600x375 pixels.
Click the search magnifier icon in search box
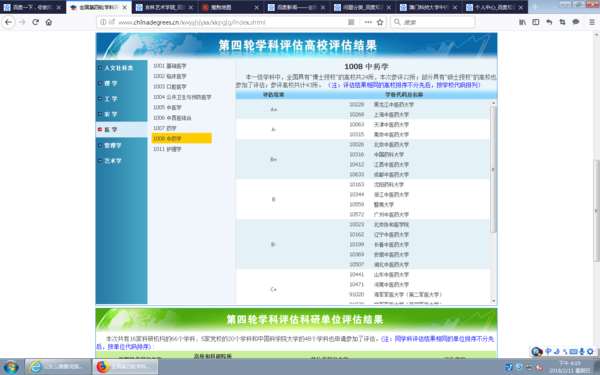(397, 22)
